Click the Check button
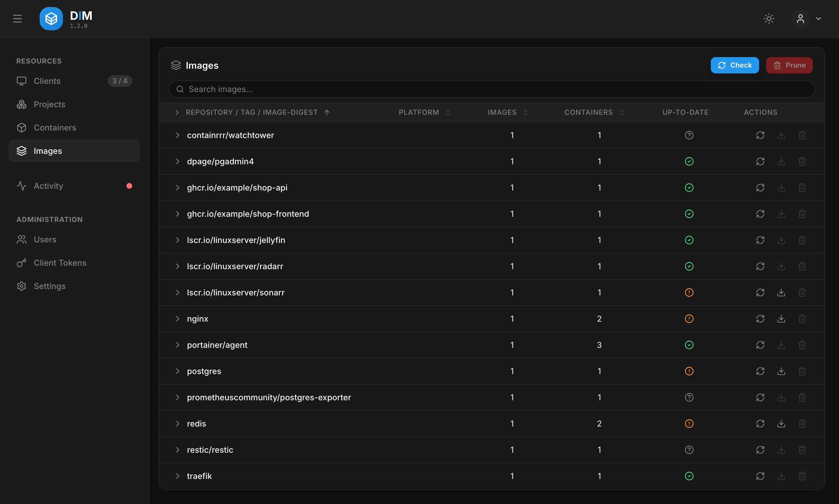The height and width of the screenshot is (504, 839). pos(735,65)
